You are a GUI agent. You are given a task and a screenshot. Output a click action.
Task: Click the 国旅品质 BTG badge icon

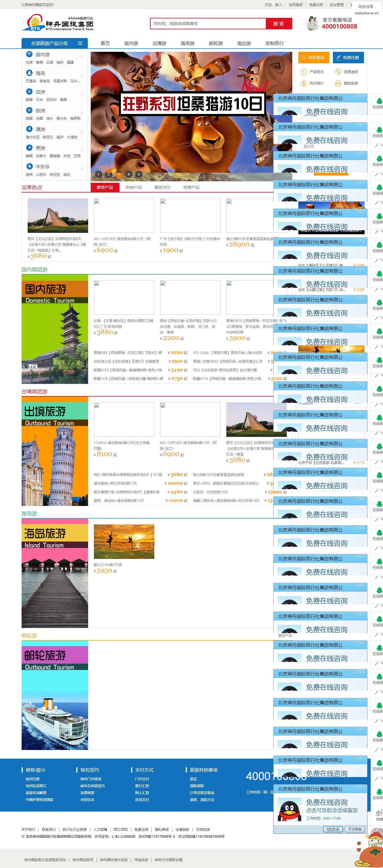pos(338,83)
